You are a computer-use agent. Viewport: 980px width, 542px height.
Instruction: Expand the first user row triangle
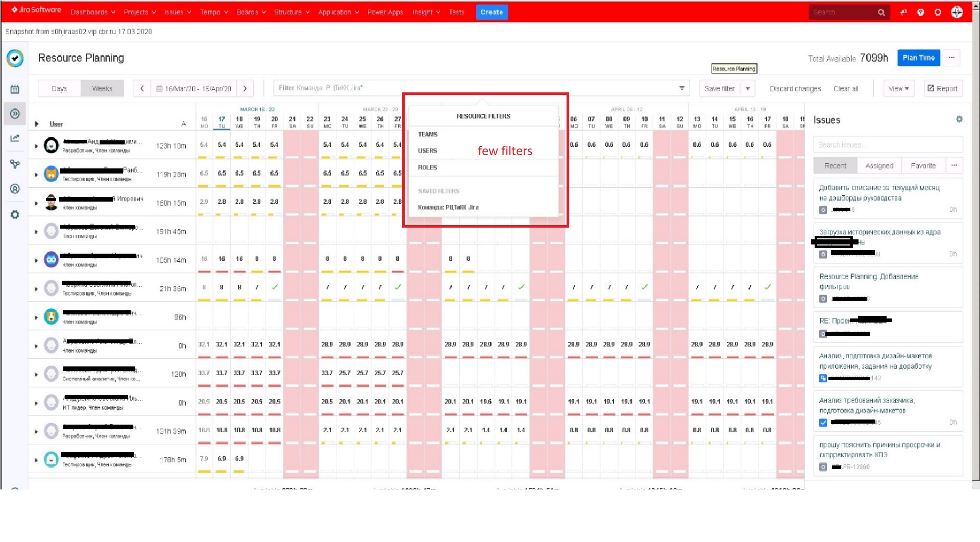tap(36, 146)
